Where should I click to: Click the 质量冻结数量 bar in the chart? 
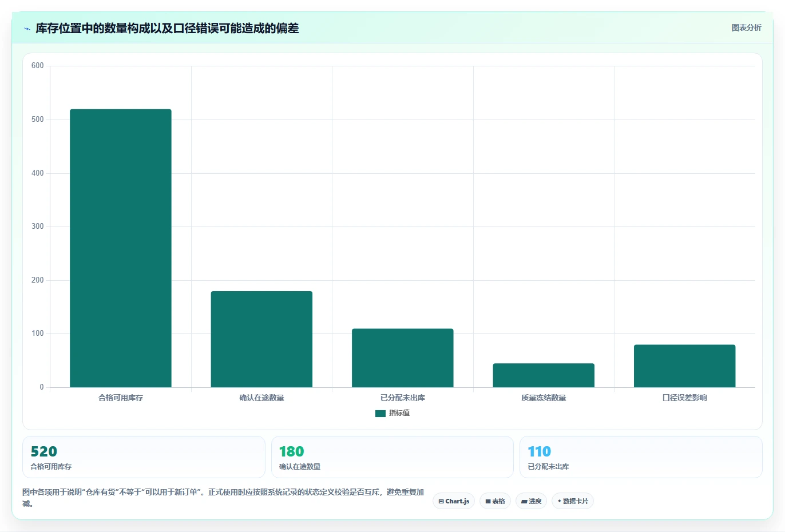click(x=544, y=375)
